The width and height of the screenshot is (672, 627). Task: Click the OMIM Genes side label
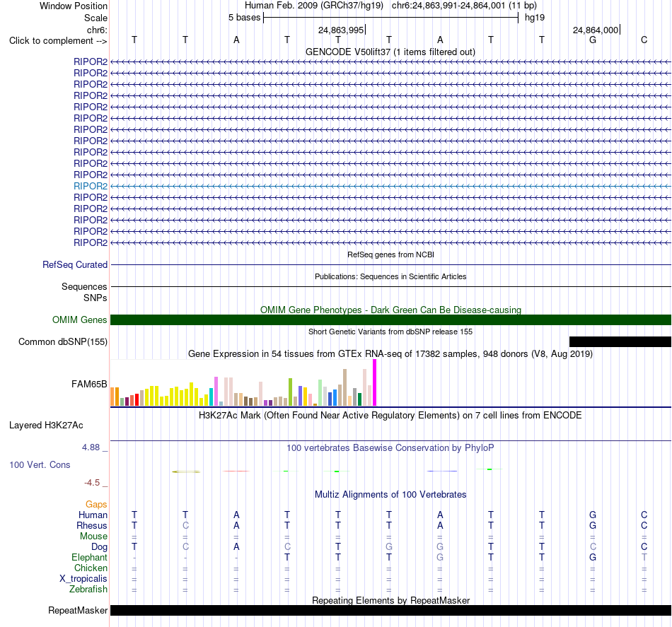pyautogui.click(x=80, y=320)
